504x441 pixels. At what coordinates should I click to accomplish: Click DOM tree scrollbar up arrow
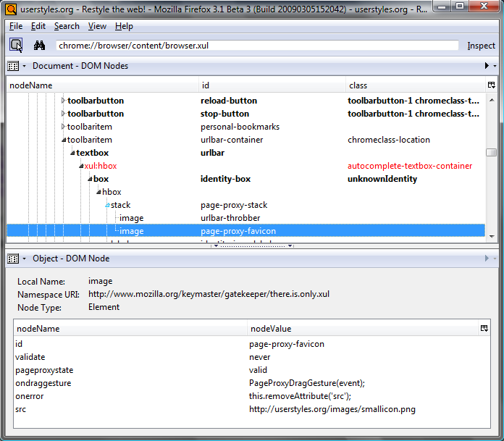492,100
